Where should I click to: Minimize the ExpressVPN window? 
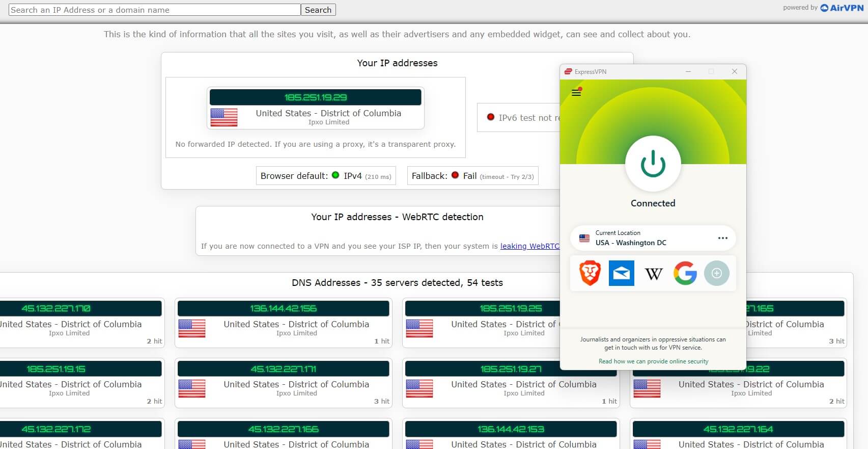688,71
